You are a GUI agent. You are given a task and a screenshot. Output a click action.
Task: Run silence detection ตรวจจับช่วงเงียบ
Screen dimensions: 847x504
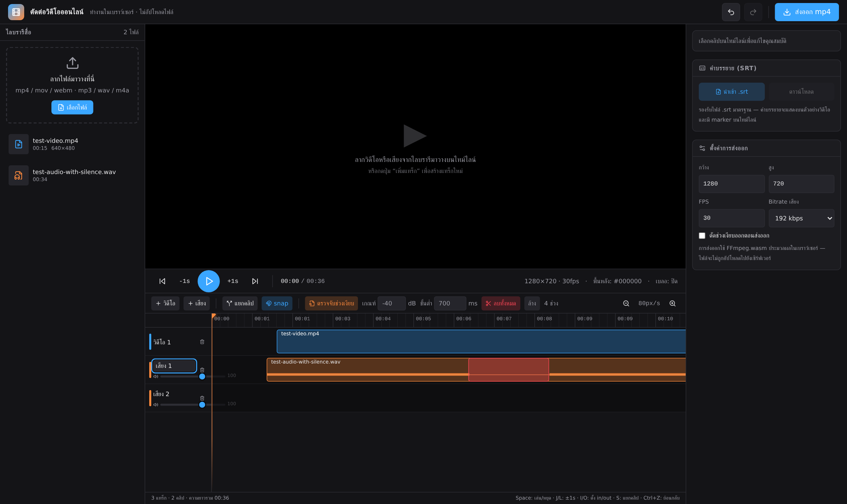tap(331, 303)
